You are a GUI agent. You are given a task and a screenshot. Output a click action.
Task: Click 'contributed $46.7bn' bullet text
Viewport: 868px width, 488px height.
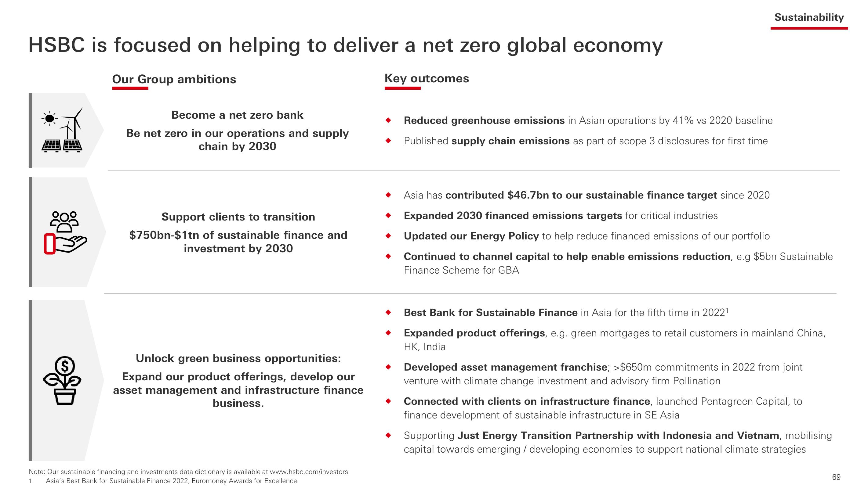587,195
